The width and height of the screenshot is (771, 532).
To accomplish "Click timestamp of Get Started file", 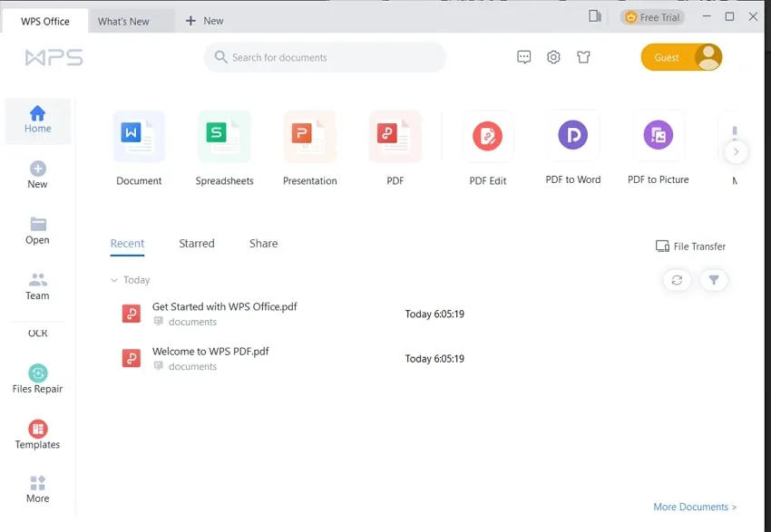I will tap(434, 314).
